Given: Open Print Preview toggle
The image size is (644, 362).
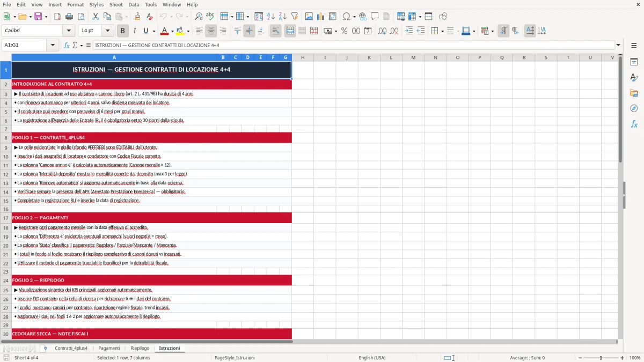Looking at the screenshot, I should pyautogui.click(x=81, y=17).
